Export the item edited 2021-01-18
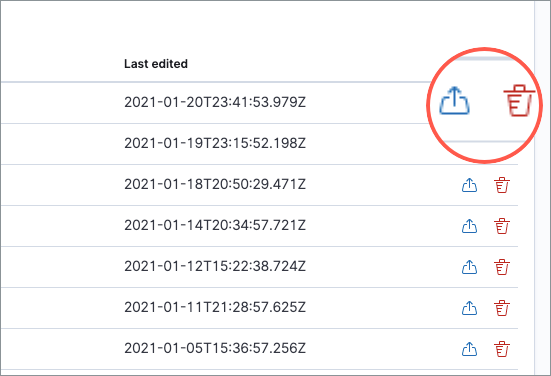551x376 pixels. [x=469, y=185]
